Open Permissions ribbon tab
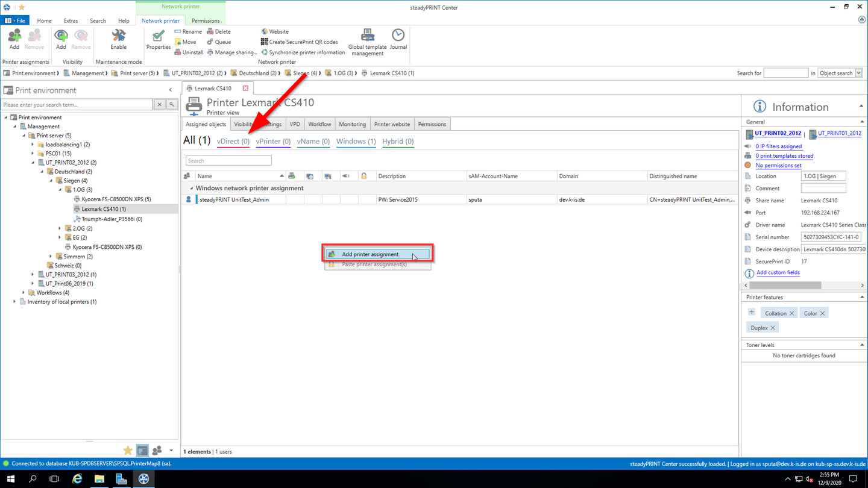The image size is (868, 488). pyautogui.click(x=206, y=20)
